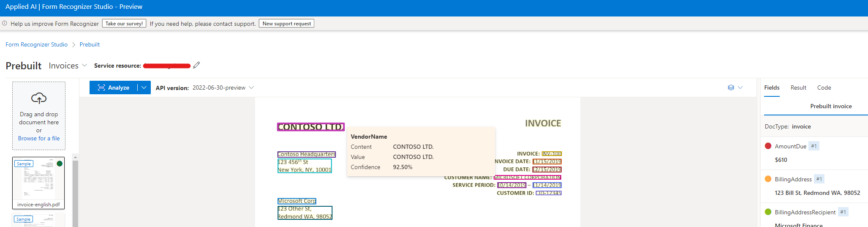The width and height of the screenshot is (868, 227).
Task: Click New support request button
Action: point(286,24)
